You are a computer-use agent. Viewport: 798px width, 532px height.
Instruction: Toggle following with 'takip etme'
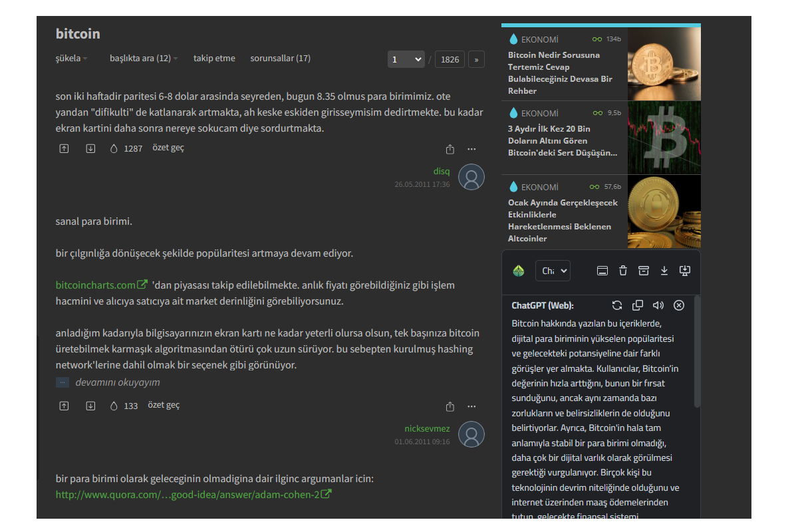(x=214, y=59)
